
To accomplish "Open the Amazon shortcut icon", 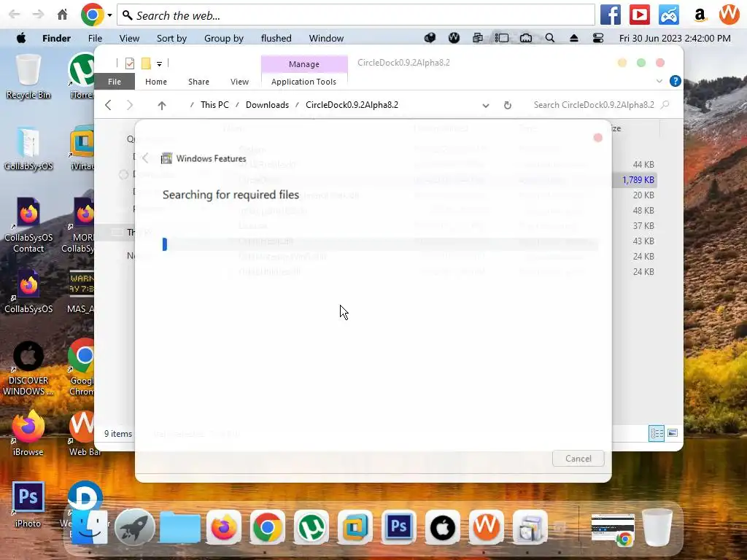I will tap(700, 15).
